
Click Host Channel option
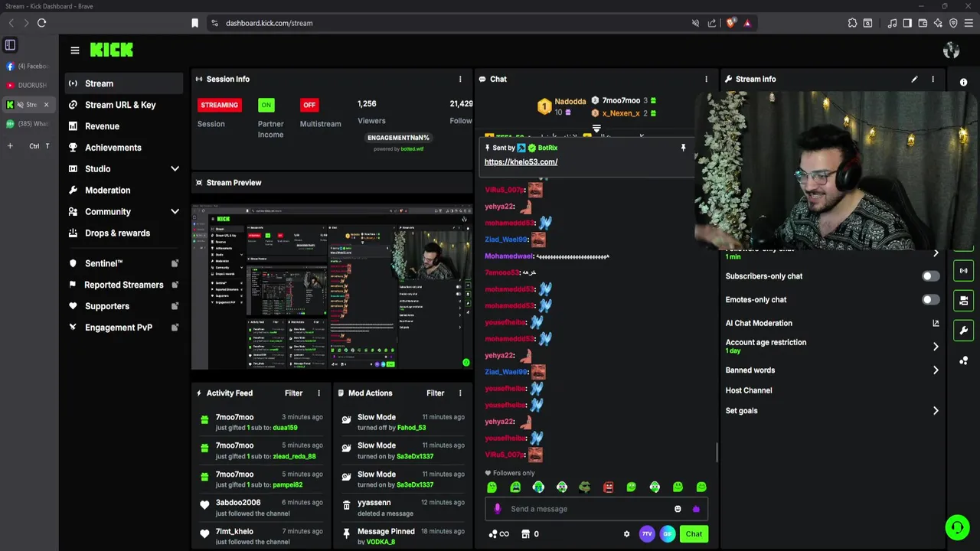point(749,390)
